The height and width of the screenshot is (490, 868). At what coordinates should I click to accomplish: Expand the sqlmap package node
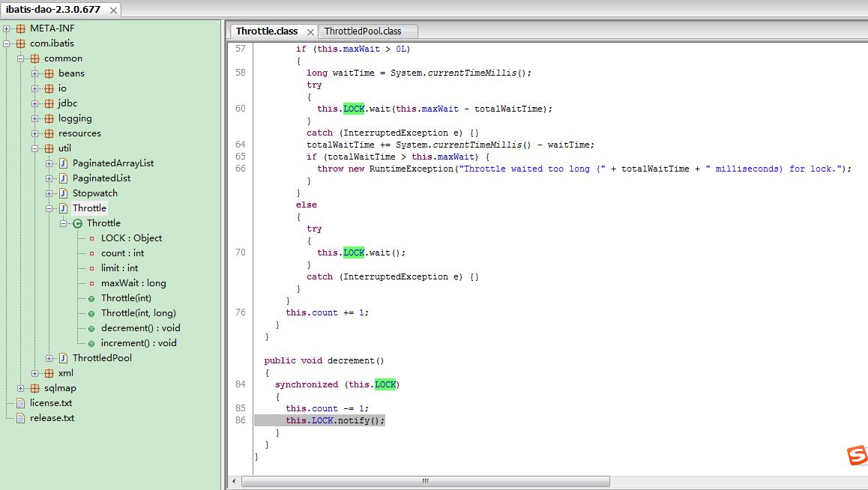(20, 388)
